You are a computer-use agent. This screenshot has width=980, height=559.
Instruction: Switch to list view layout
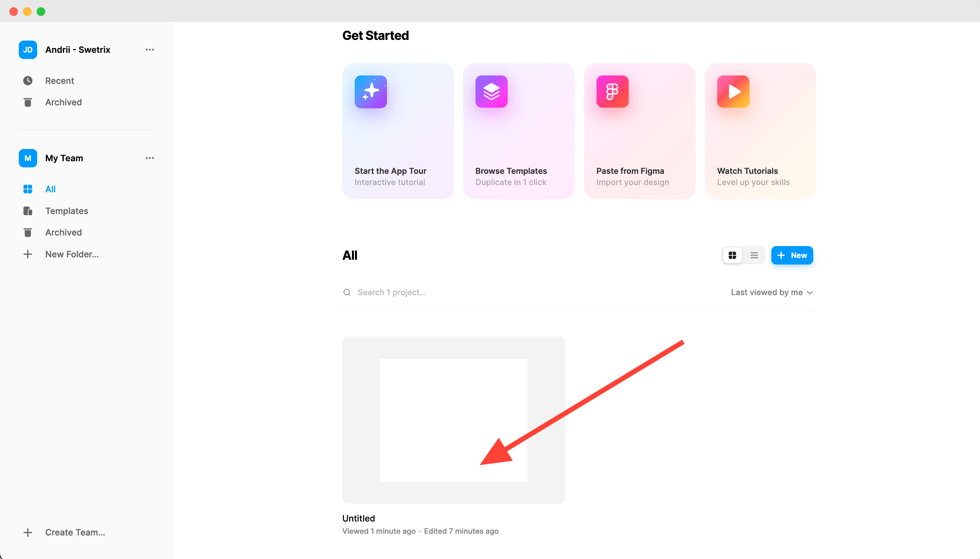click(754, 255)
